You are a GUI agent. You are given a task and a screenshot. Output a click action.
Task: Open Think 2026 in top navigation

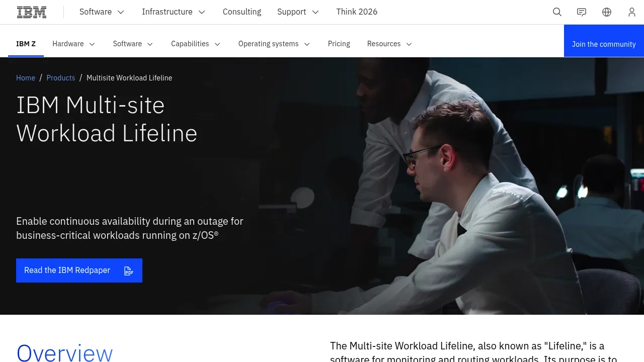tap(357, 12)
